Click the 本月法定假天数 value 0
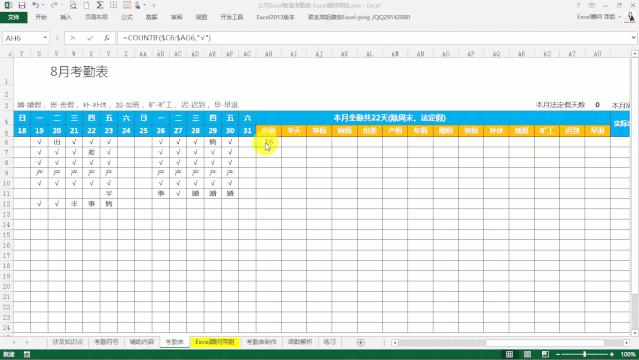 pyautogui.click(x=597, y=105)
